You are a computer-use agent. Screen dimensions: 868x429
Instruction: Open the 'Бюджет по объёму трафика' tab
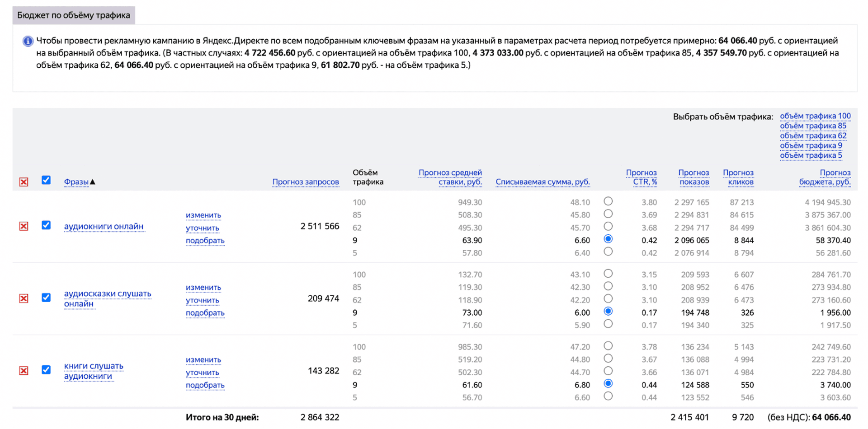point(74,15)
